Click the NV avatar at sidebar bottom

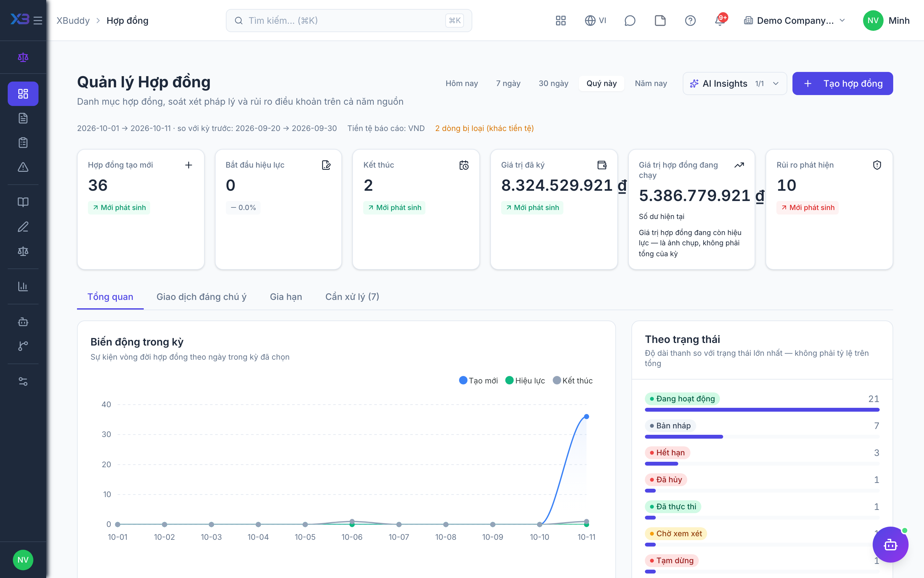pos(23,560)
